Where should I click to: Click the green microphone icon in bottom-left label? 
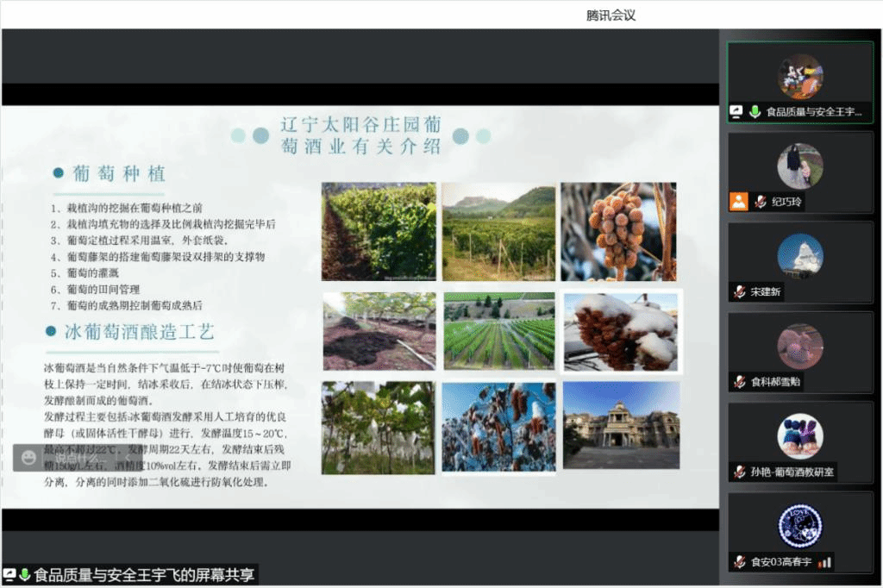click(x=25, y=574)
